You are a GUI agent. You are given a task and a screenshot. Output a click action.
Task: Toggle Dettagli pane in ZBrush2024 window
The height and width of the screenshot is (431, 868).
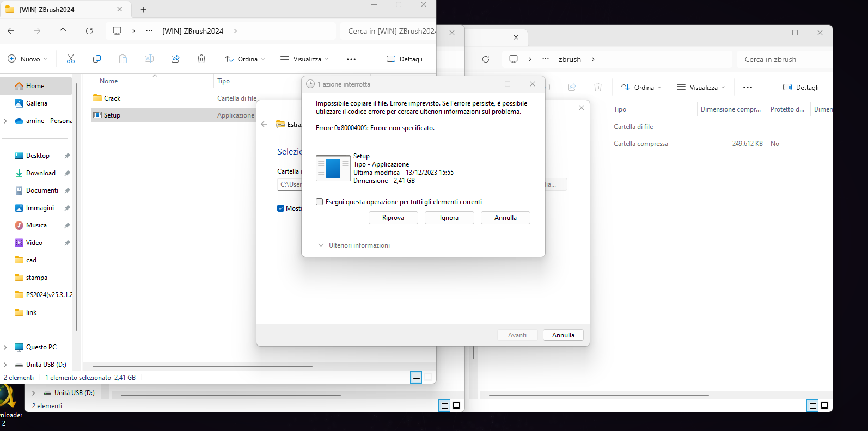pos(405,59)
